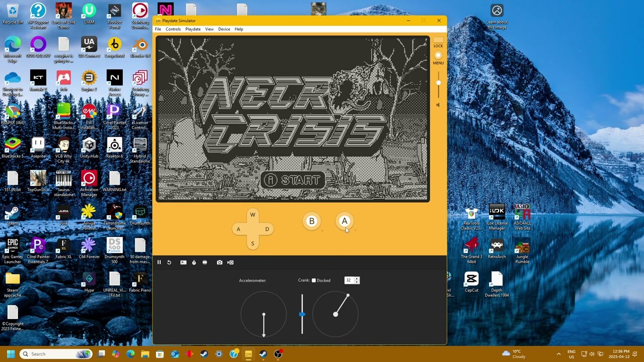Open the View menu
The image size is (644, 362).
(209, 29)
